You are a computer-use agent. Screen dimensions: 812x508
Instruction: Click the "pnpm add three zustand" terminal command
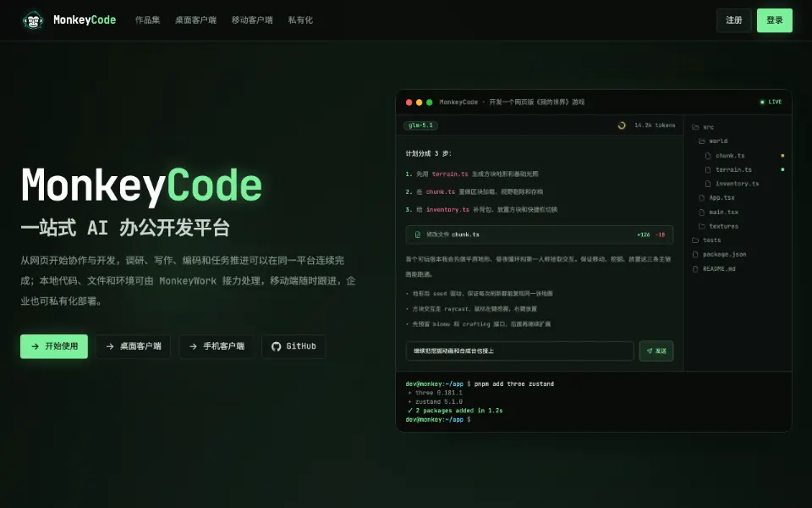pyautogui.click(x=514, y=384)
